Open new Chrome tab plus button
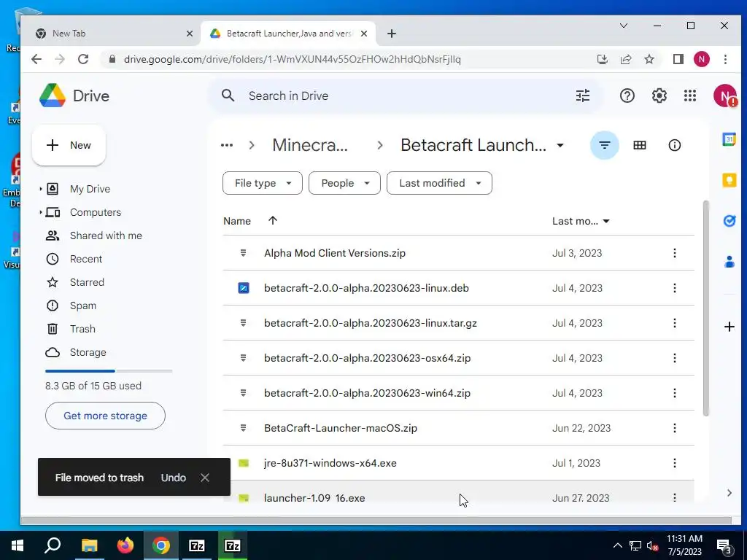Image resolution: width=747 pixels, height=560 pixels. click(x=391, y=34)
